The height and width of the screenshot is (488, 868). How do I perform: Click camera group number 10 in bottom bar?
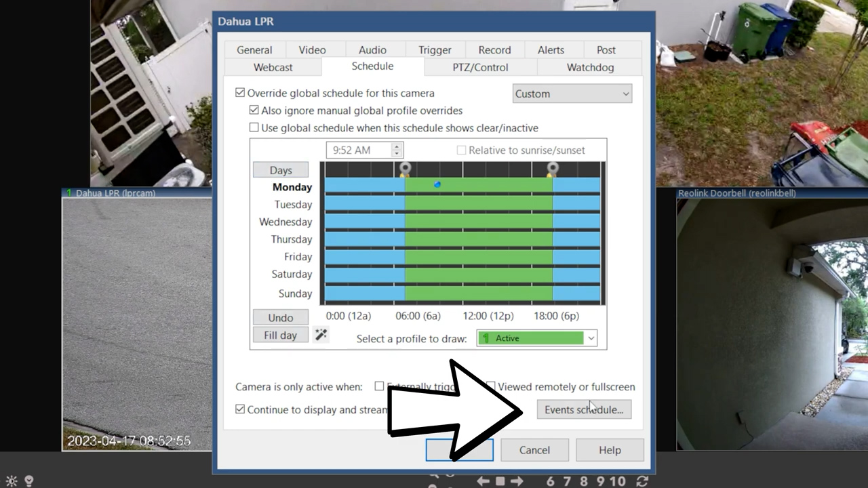pyautogui.click(x=617, y=481)
